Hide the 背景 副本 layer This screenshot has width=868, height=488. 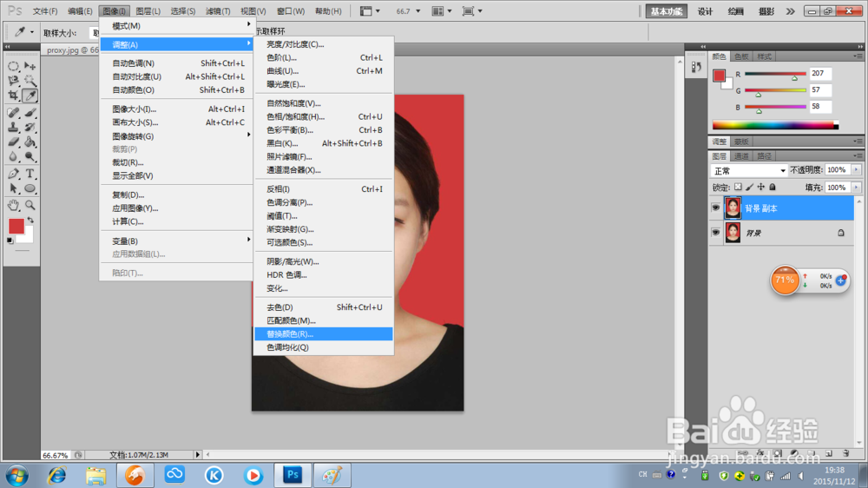[x=716, y=208]
